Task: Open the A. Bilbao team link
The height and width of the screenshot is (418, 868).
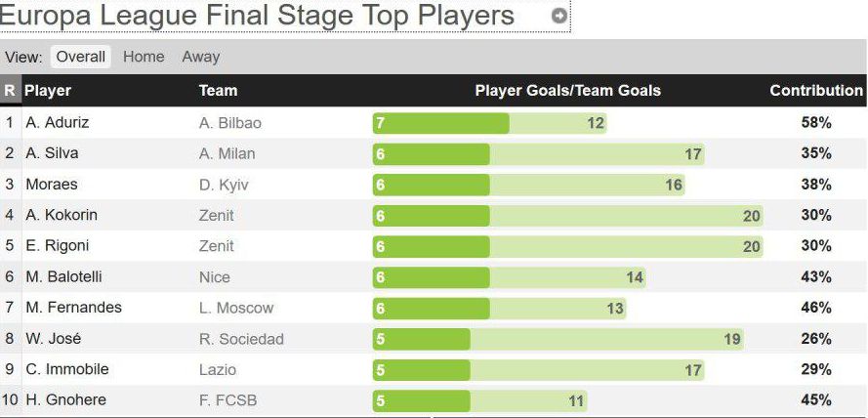Action: [229, 123]
